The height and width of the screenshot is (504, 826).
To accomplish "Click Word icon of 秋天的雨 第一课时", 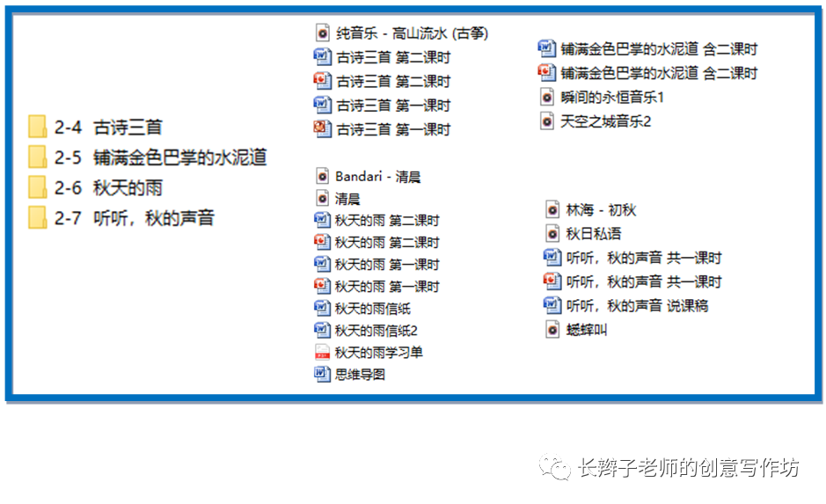I will click(x=322, y=264).
